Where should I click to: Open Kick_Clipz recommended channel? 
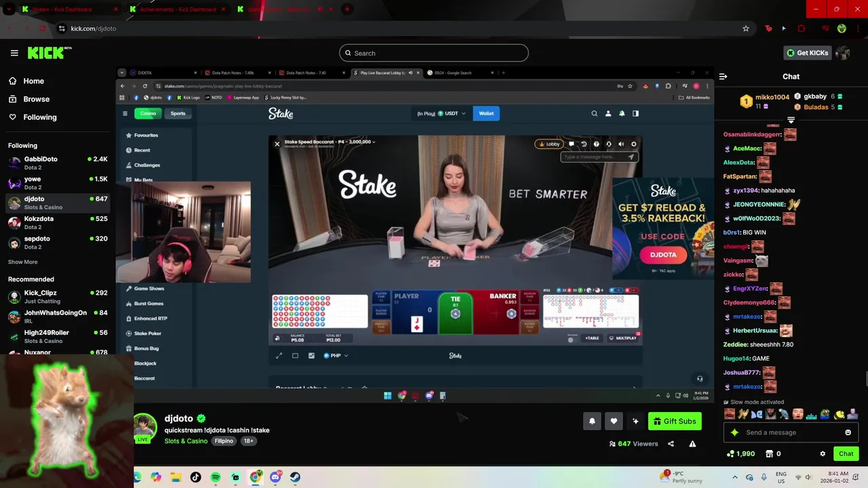click(58, 297)
